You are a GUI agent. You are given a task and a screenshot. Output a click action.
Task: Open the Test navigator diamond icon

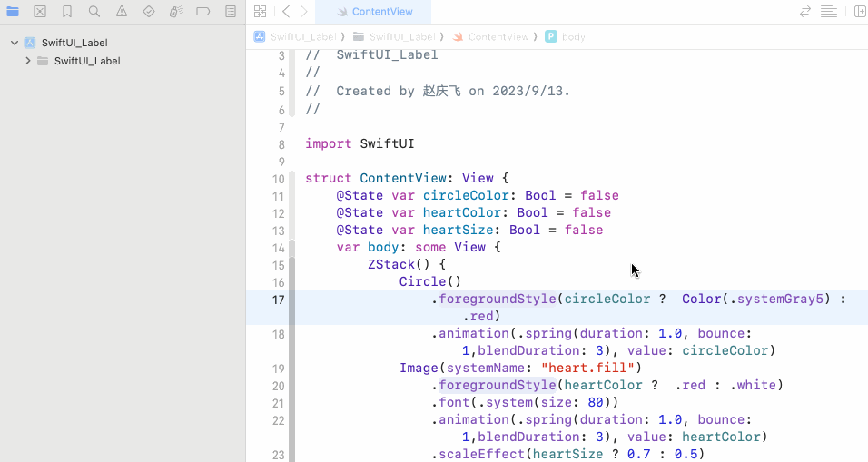tap(149, 12)
